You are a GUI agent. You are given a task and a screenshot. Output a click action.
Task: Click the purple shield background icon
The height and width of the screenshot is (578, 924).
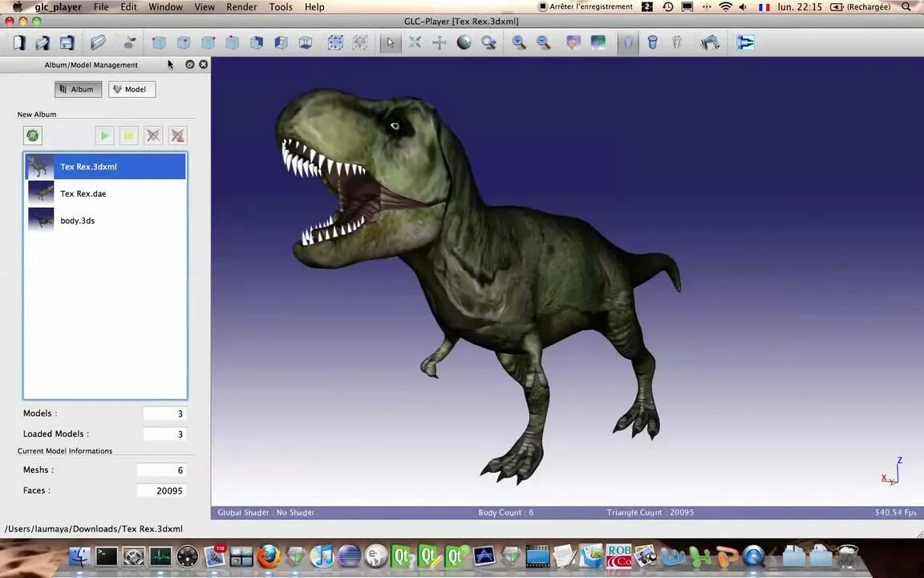[x=573, y=43]
